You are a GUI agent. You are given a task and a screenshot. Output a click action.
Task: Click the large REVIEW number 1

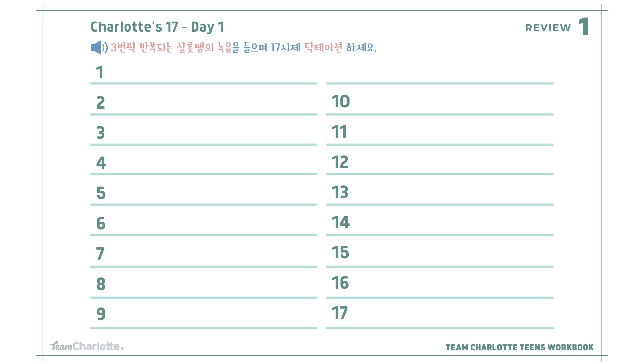pyautogui.click(x=584, y=26)
